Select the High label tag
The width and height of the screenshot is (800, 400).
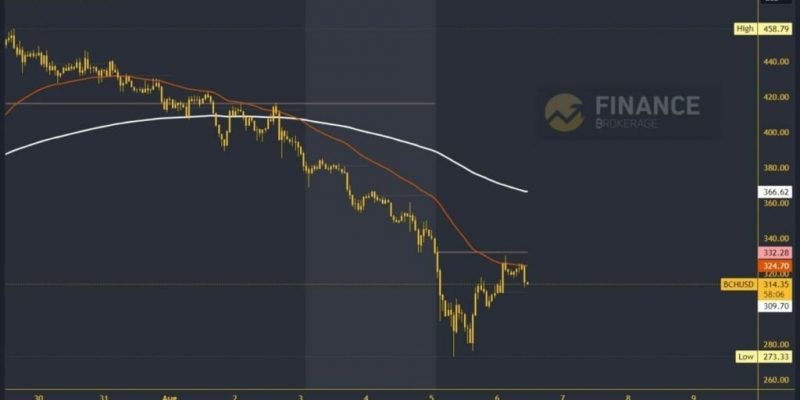tap(745, 29)
